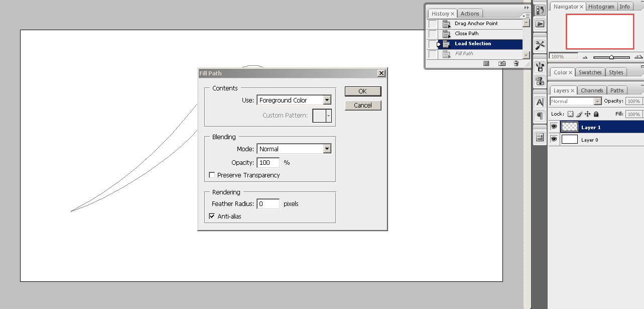This screenshot has width=644, height=309.
Task: Open the History panel flyout menu
Action: 526,16
